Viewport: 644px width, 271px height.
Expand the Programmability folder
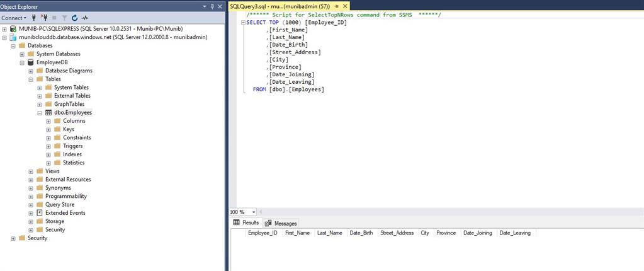[x=31, y=197]
